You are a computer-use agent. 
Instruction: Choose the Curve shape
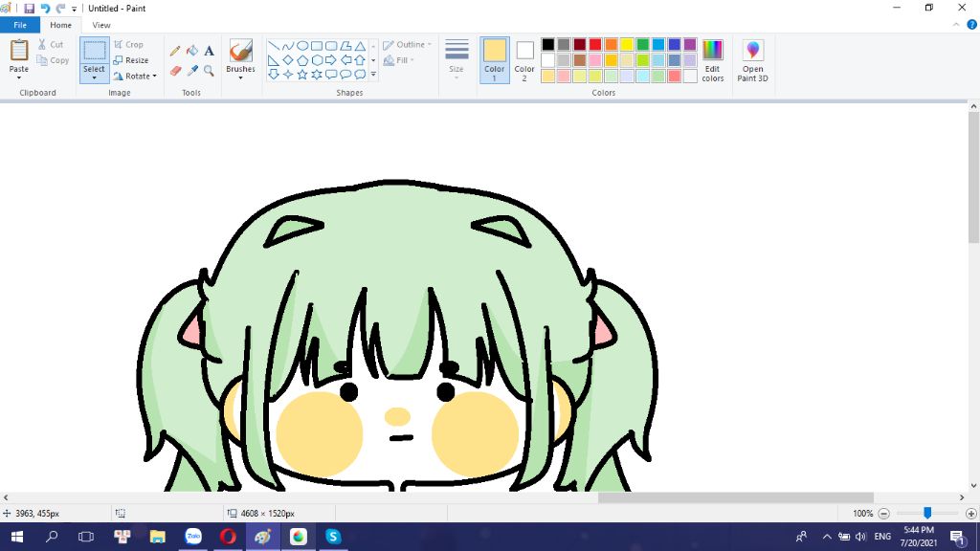click(287, 46)
